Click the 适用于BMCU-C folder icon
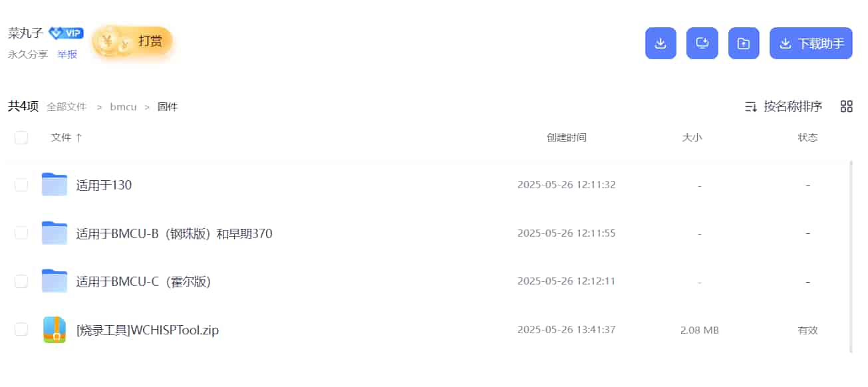This screenshot has width=868, height=387. (55, 281)
